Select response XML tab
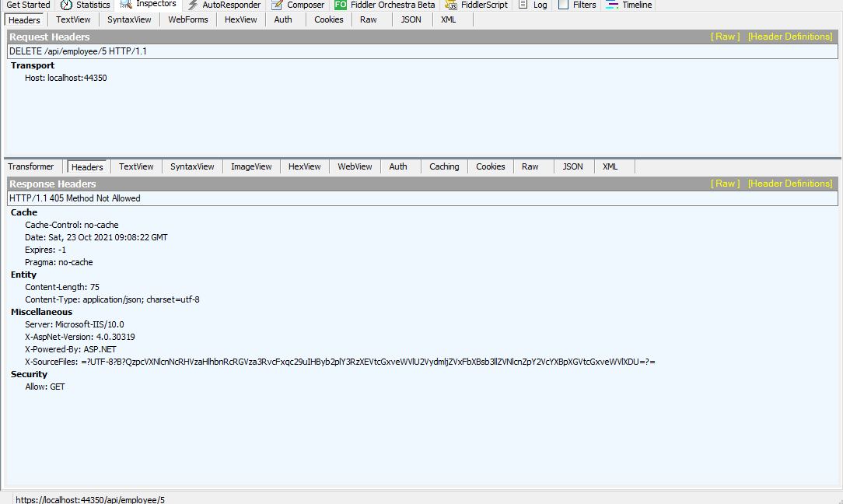The width and height of the screenshot is (843, 504). point(610,166)
